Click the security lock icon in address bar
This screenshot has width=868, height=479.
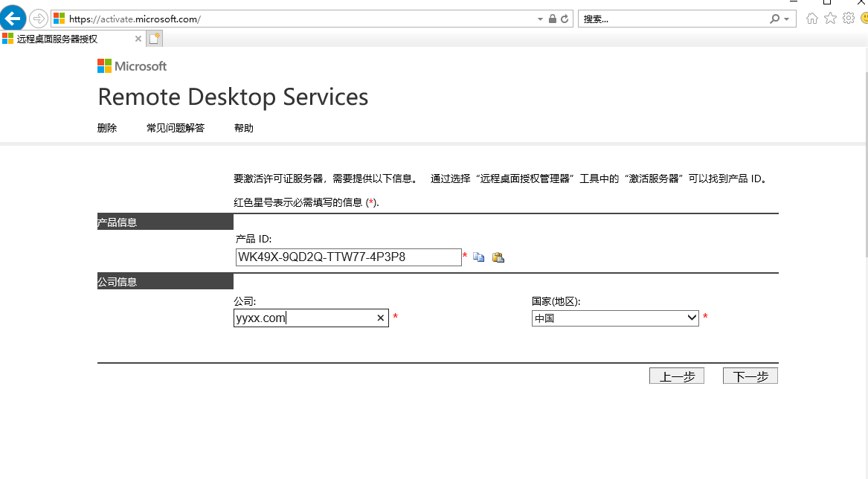(553, 19)
